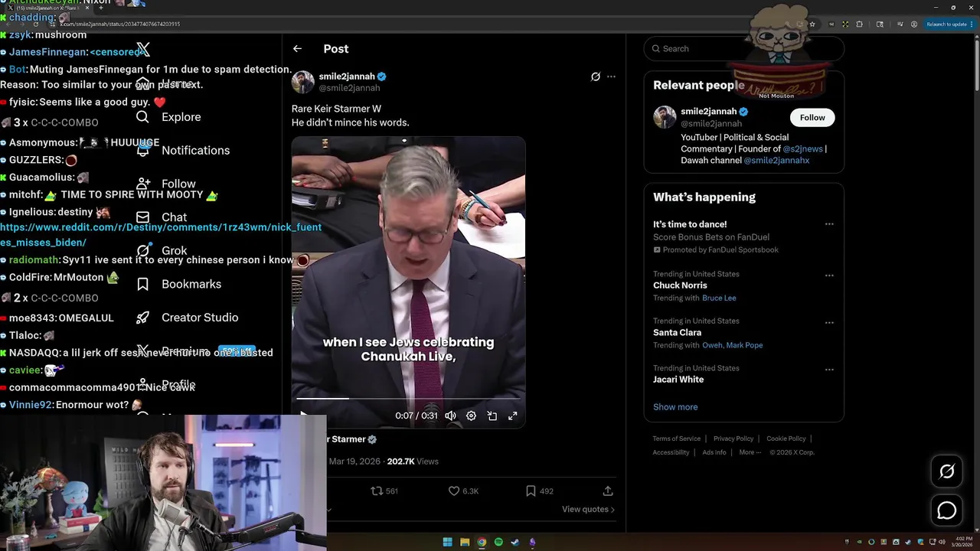Open options for Jacari White trend

point(829,370)
